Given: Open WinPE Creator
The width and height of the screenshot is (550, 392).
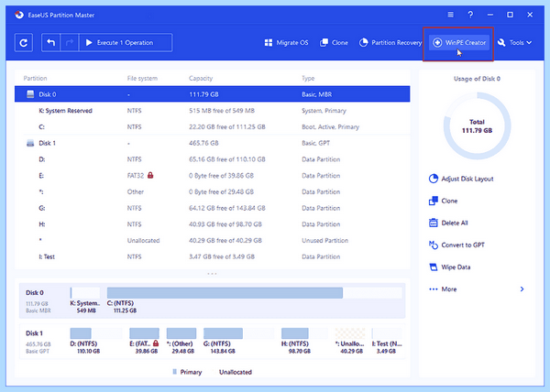Looking at the screenshot, I should (x=459, y=43).
